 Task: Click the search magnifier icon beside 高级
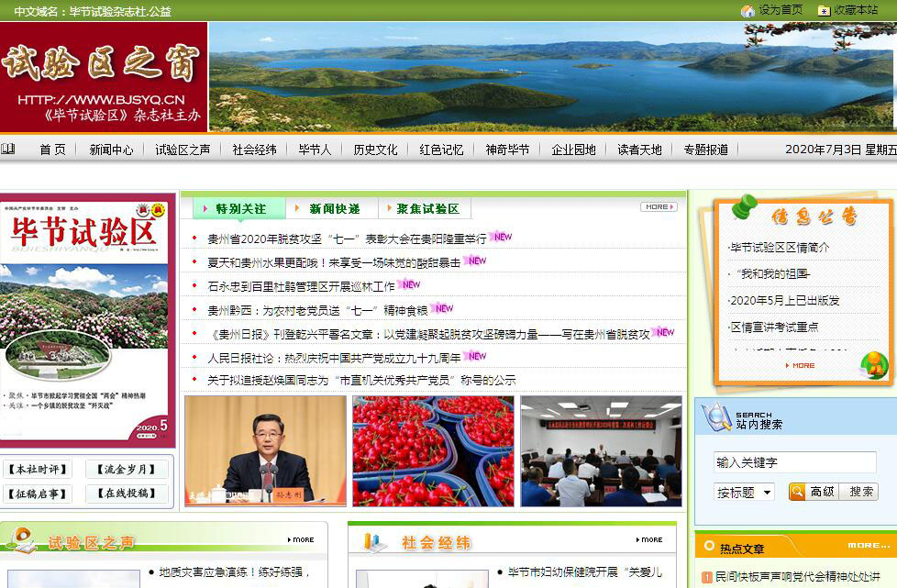[x=797, y=492]
